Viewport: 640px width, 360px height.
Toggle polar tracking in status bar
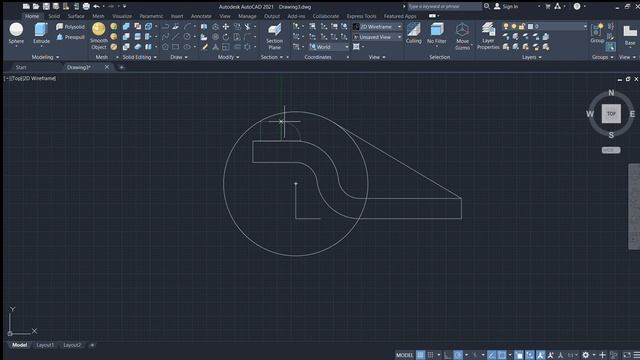point(458,355)
